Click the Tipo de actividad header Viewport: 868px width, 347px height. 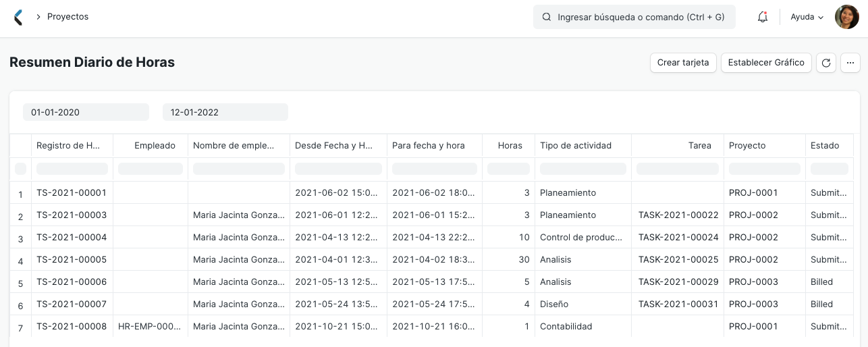(x=583, y=145)
